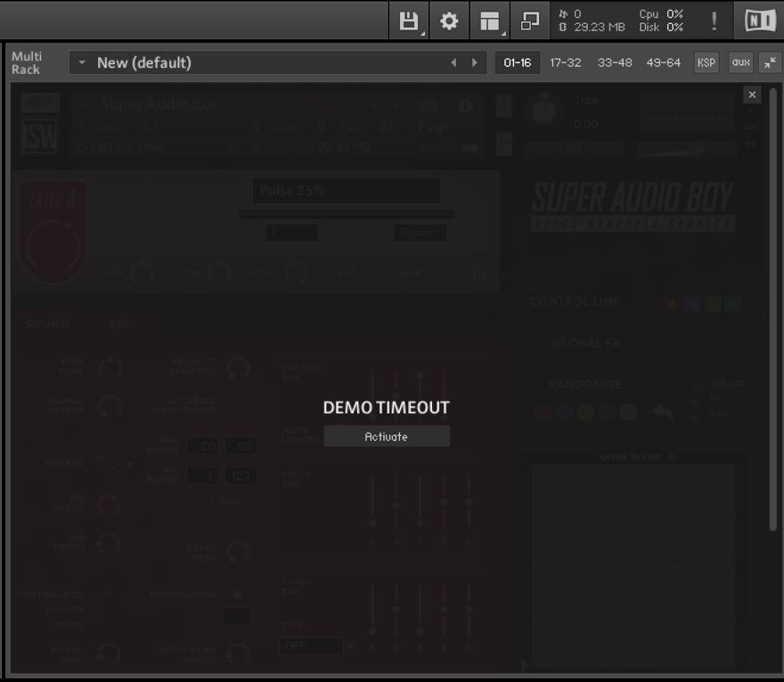The width and height of the screenshot is (784, 682).
Task: Switch to the 33-48 instrument page
Action: 615,63
